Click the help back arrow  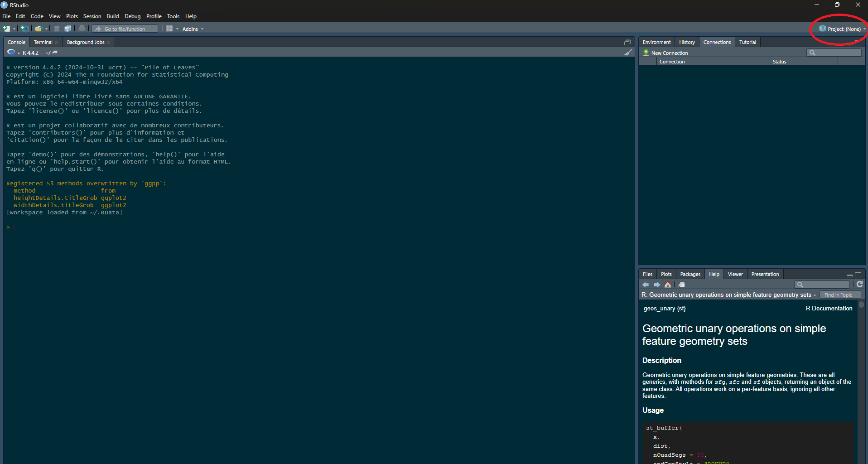point(646,285)
